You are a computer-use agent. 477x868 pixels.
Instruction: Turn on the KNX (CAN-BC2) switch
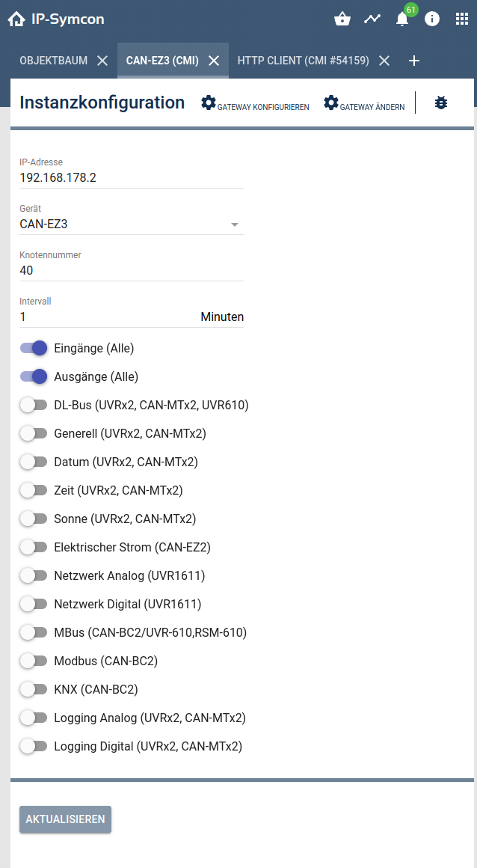34,689
